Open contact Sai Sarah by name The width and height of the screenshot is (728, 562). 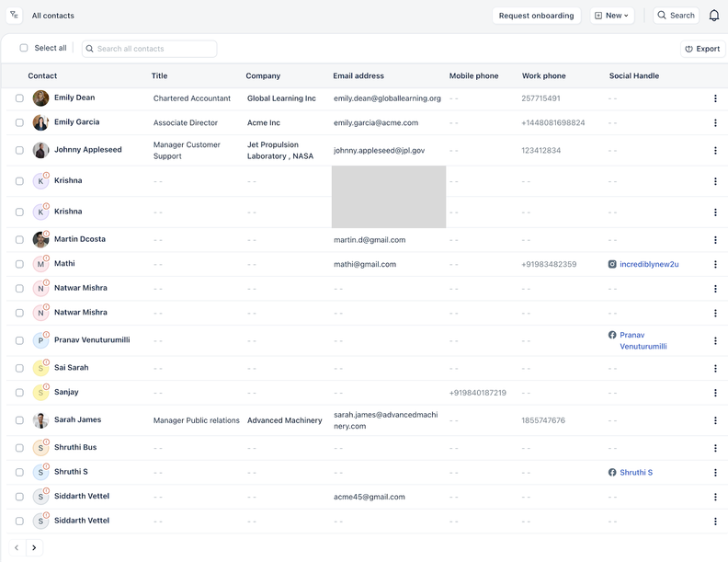coord(71,367)
